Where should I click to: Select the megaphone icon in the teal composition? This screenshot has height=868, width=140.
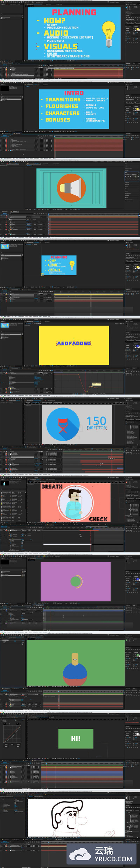coord(71,188)
